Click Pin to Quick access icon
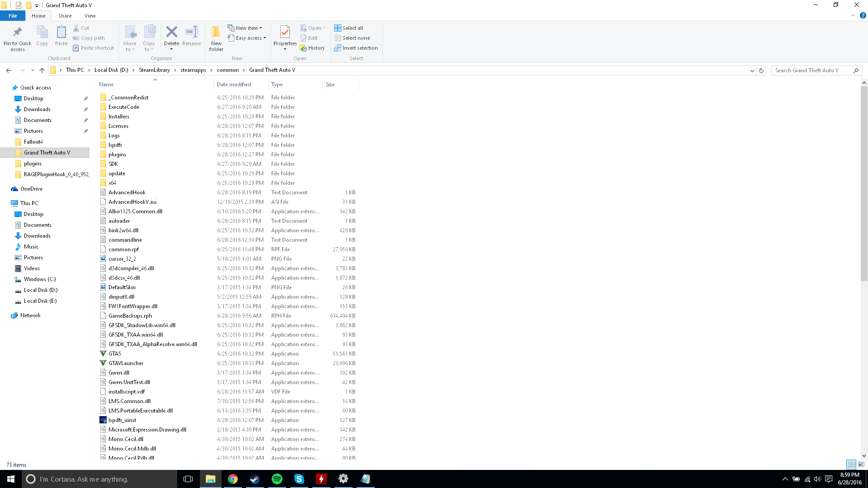 click(18, 38)
